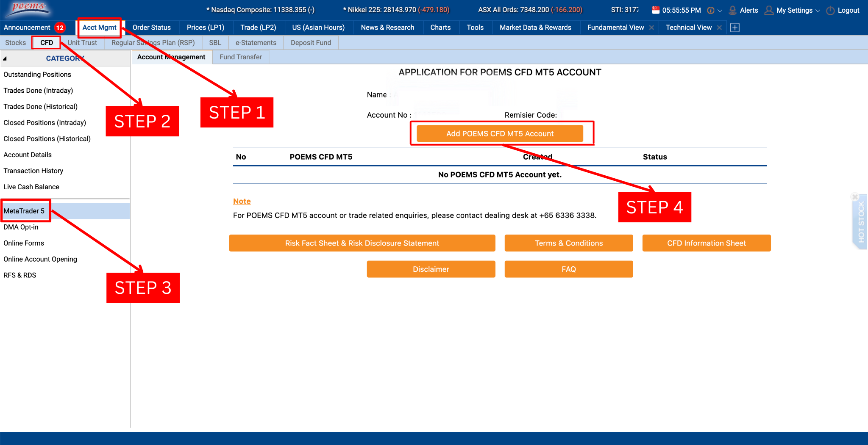868x445 pixels.
Task: Expand the info icon dropdown arrow
Action: tap(720, 11)
